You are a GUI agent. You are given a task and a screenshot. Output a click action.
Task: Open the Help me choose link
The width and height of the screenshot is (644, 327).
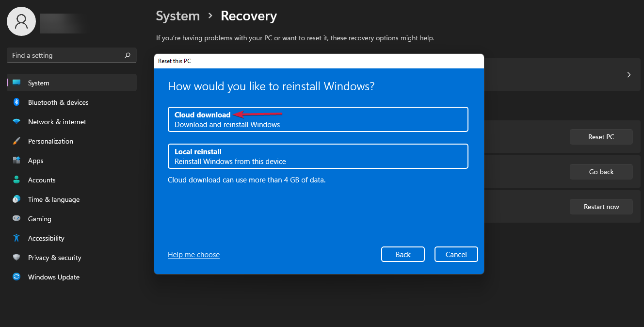193,254
